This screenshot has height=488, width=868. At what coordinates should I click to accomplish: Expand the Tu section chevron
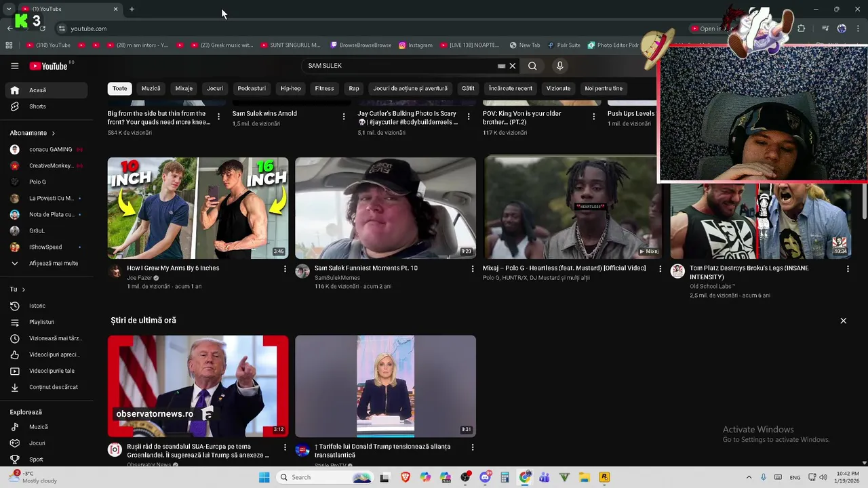[23, 289]
